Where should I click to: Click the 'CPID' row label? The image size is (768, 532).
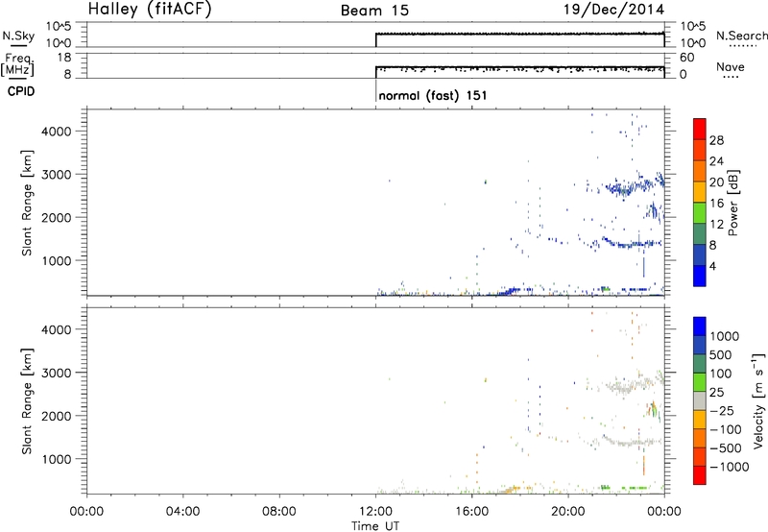[x=21, y=91]
